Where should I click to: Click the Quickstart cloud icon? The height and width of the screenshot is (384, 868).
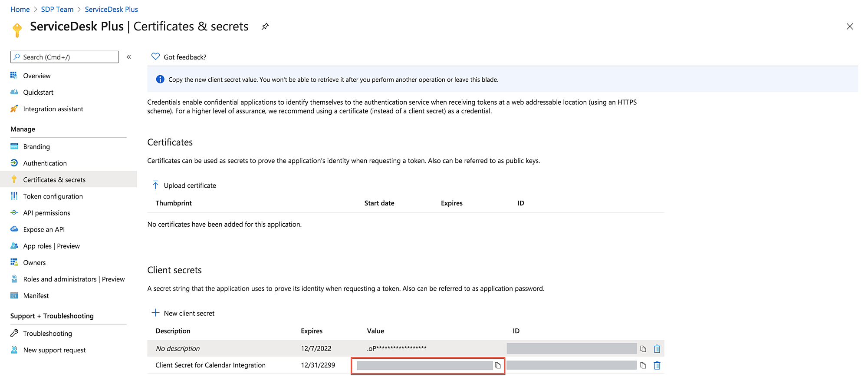(x=14, y=92)
